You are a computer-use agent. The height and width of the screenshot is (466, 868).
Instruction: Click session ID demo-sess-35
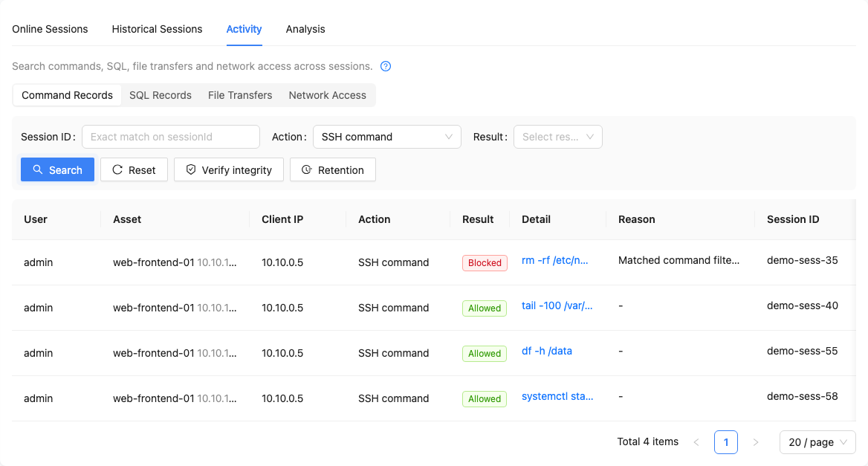[802, 260]
